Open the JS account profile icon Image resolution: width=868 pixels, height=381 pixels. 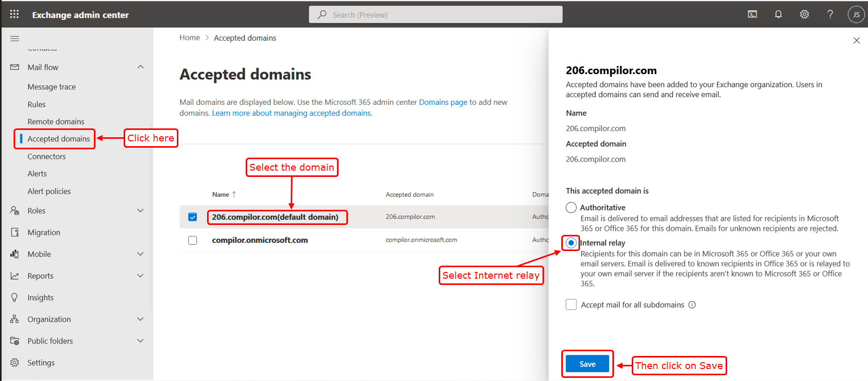point(856,15)
